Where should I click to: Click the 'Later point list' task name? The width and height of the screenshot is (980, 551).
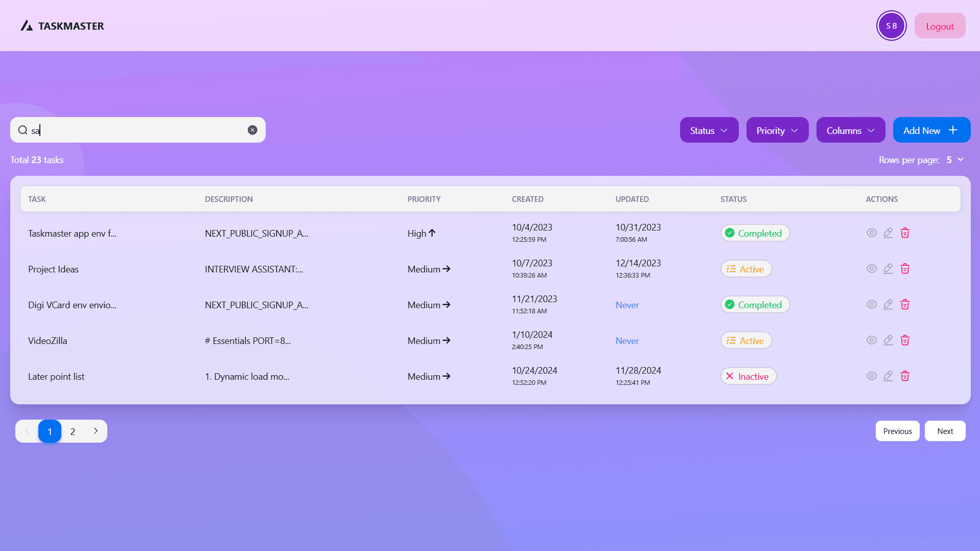point(56,377)
